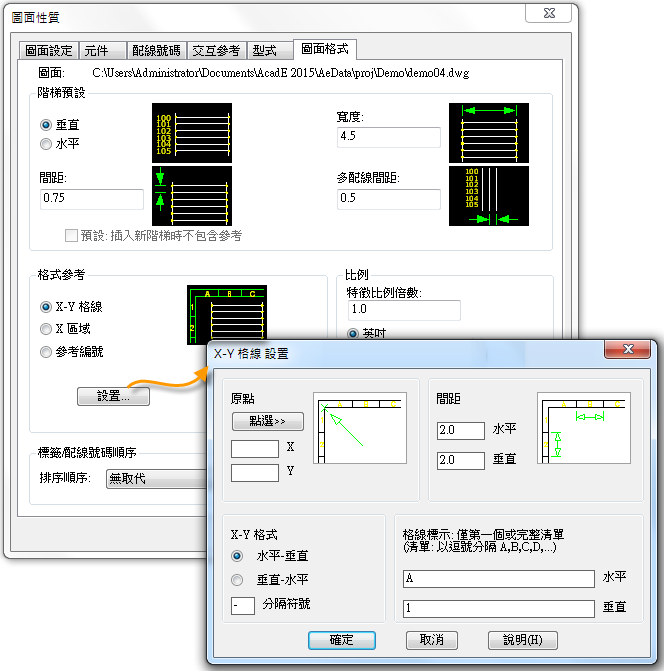664x671 pixels.
Task: Click the 設置... button
Action: 113,396
